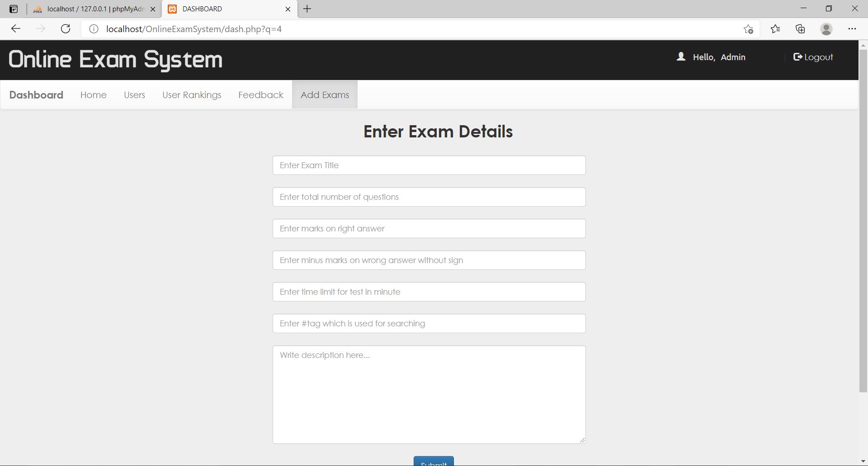Open the Collections icon

click(x=800, y=29)
